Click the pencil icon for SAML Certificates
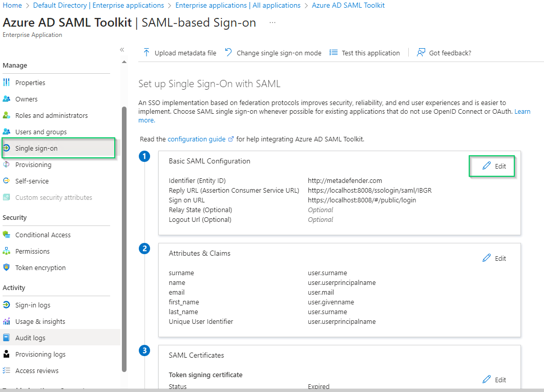This screenshot has height=392, width=544. pyautogui.click(x=487, y=379)
